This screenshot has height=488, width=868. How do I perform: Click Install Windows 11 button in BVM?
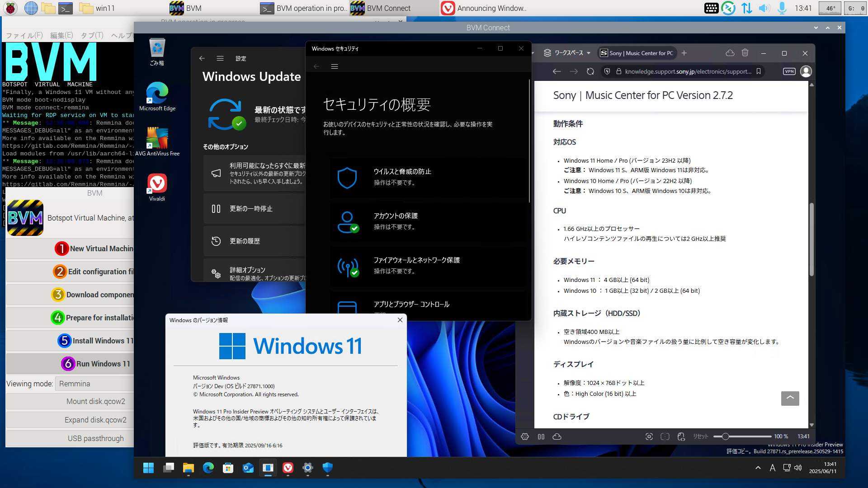point(70,341)
